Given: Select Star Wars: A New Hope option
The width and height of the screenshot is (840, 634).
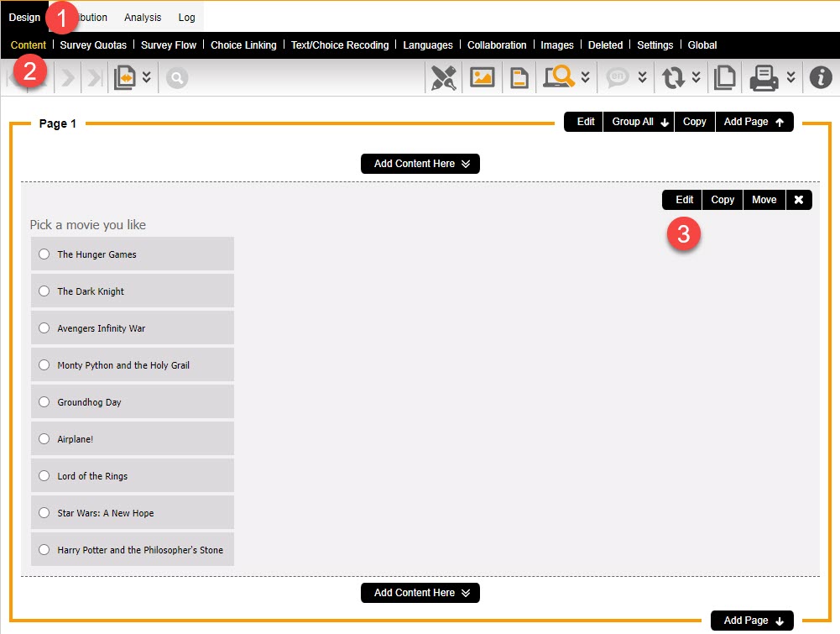Looking at the screenshot, I should [x=44, y=512].
